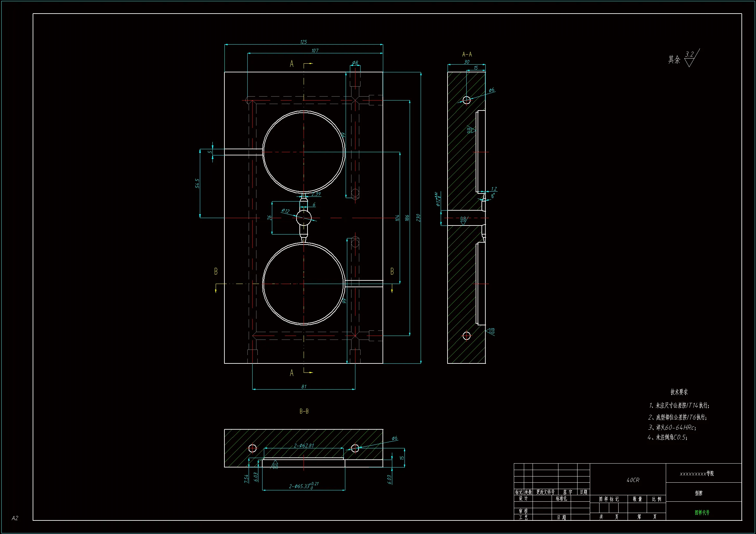Click the green 图样代号 text in title block
This screenshot has height=534, width=756.
pyautogui.click(x=702, y=512)
